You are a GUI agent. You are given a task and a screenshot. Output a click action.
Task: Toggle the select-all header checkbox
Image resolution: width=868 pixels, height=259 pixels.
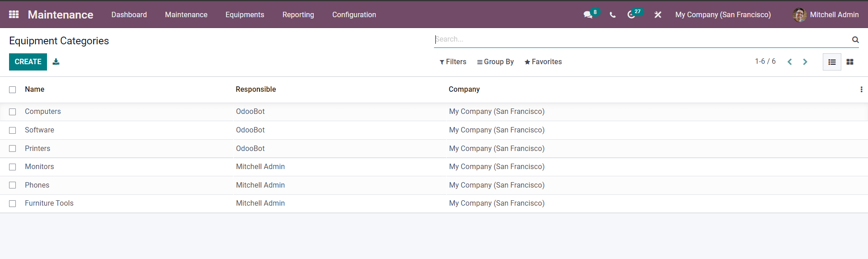(13, 89)
